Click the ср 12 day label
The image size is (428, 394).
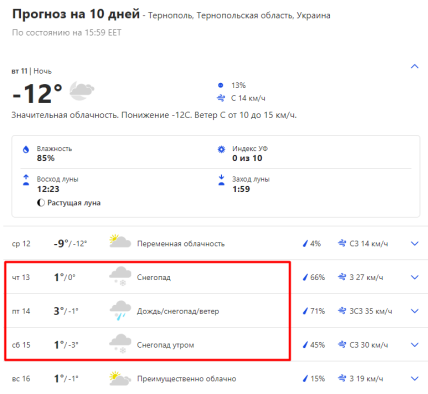click(21, 244)
